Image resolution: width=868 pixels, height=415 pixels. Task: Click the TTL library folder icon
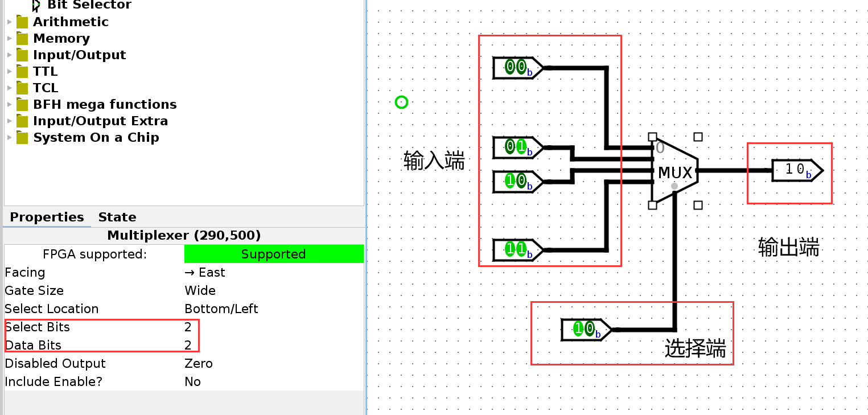click(x=22, y=72)
